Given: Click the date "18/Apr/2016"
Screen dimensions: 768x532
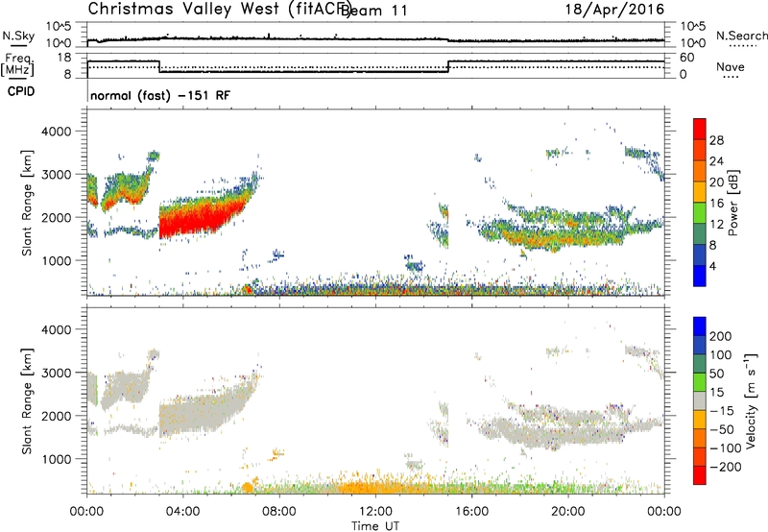Looking at the screenshot, I should tap(614, 10).
